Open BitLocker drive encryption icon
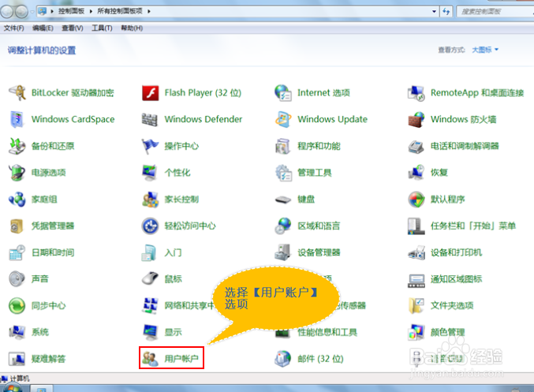Image resolution: width=534 pixels, height=392 pixels. (x=17, y=93)
